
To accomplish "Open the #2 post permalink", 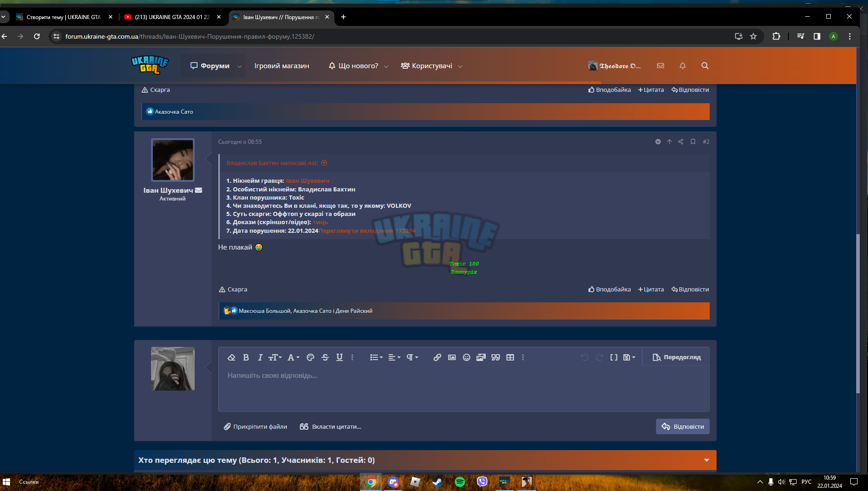I will click(706, 142).
